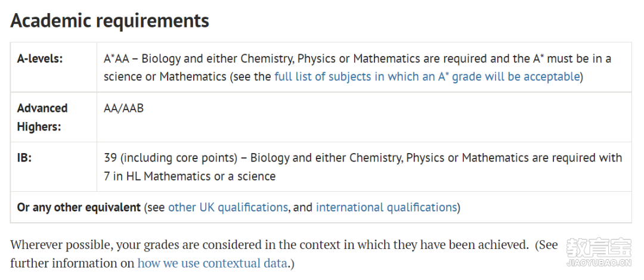The width and height of the screenshot is (644, 280).
Task: Click the 'AA/AAB' grade requirement text
Action: pos(123,108)
